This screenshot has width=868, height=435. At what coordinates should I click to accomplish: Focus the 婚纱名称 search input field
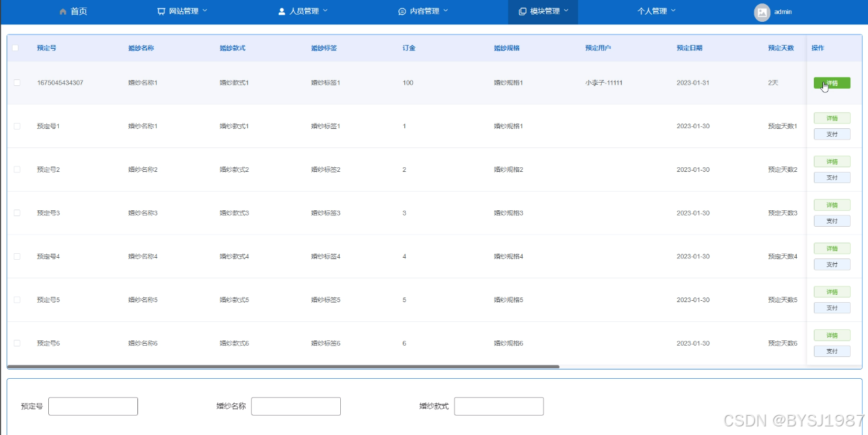(x=296, y=406)
